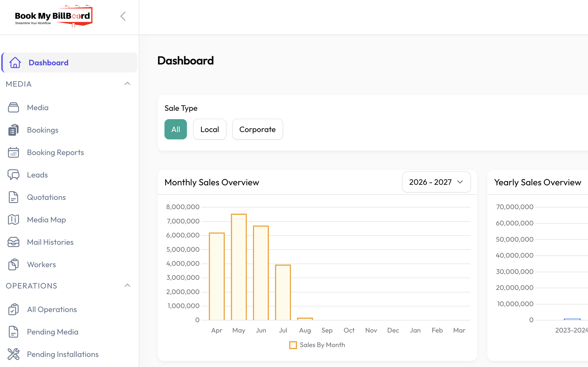Image resolution: width=588 pixels, height=367 pixels.
Task: Collapse the sidebar with the back chevron
Action: pyautogui.click(x=123, y=16)
